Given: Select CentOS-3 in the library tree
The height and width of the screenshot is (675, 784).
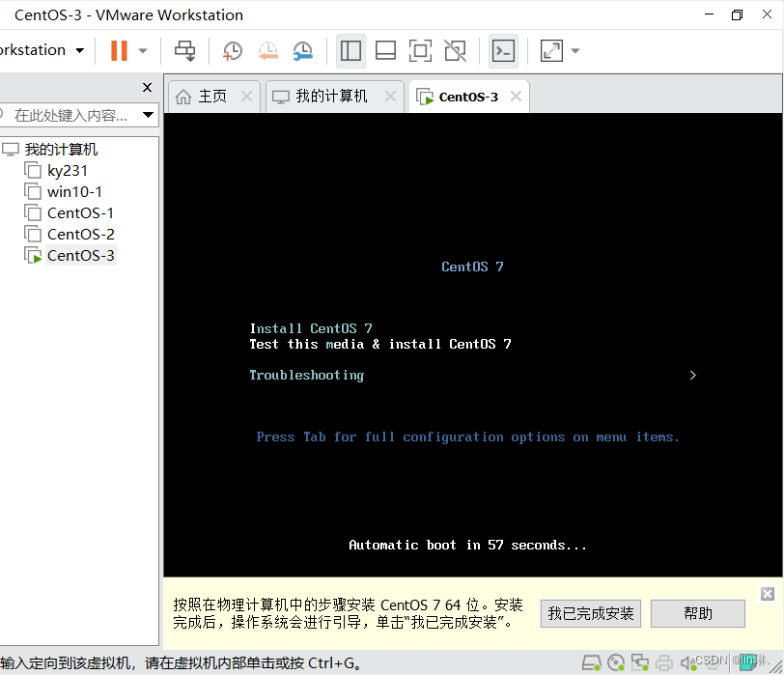Looking at the screenshot, I should (80, 256).
